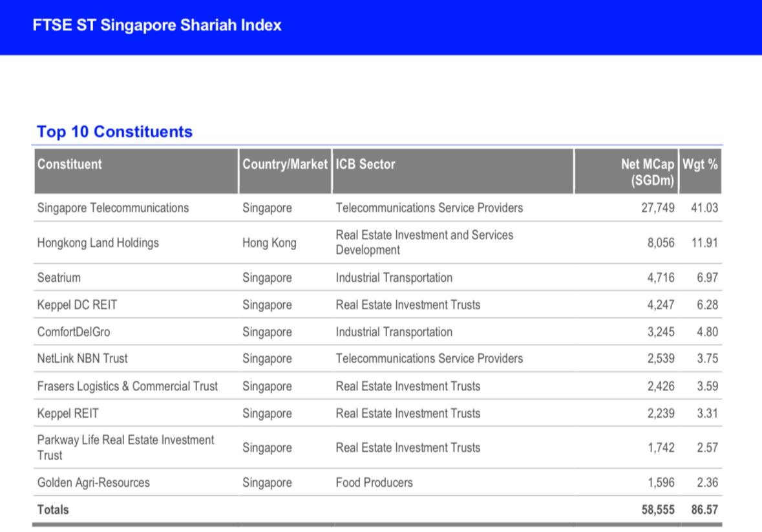The width and height of the screenshot is (762, 532).
Task: Select 'Singapore' country cell in ComfortDelGro row
Action: tap(268, 332)
